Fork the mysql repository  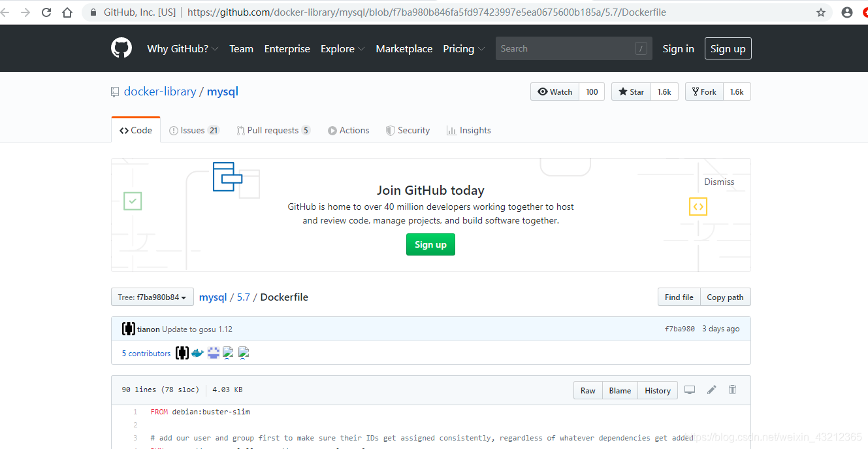coord(704,92)
